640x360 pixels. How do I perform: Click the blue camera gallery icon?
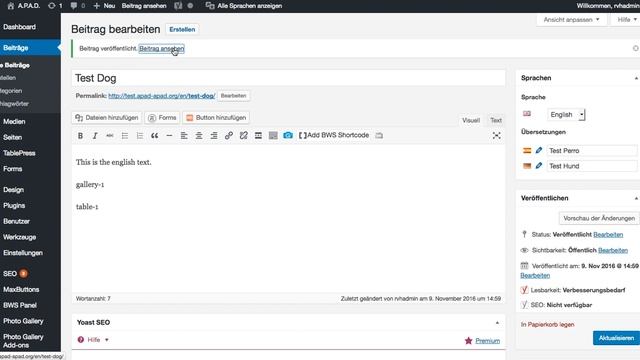[288, 135]
